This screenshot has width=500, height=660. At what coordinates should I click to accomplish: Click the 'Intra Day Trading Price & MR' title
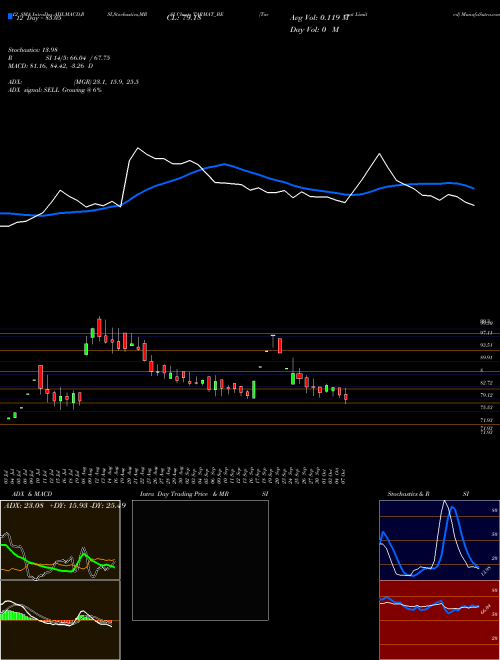point(184,494)
